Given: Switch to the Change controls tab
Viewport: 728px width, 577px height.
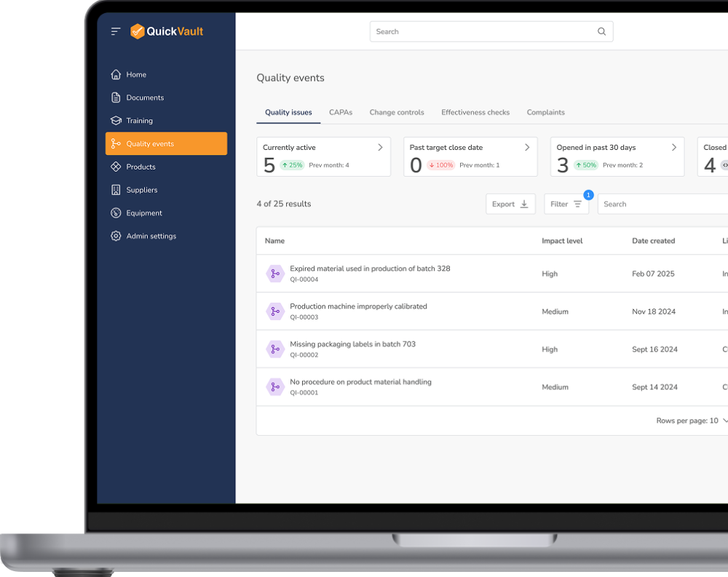Looking at the screenshot, I should coord(396,113).
